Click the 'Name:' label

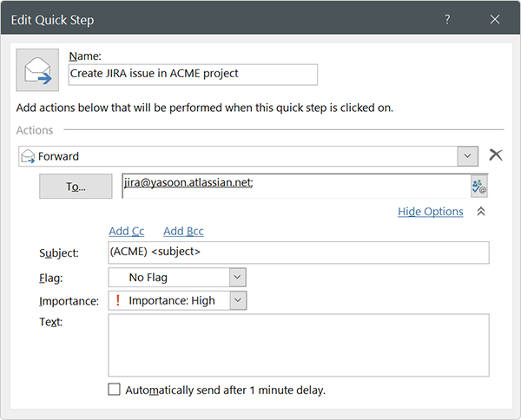point(85,56)
